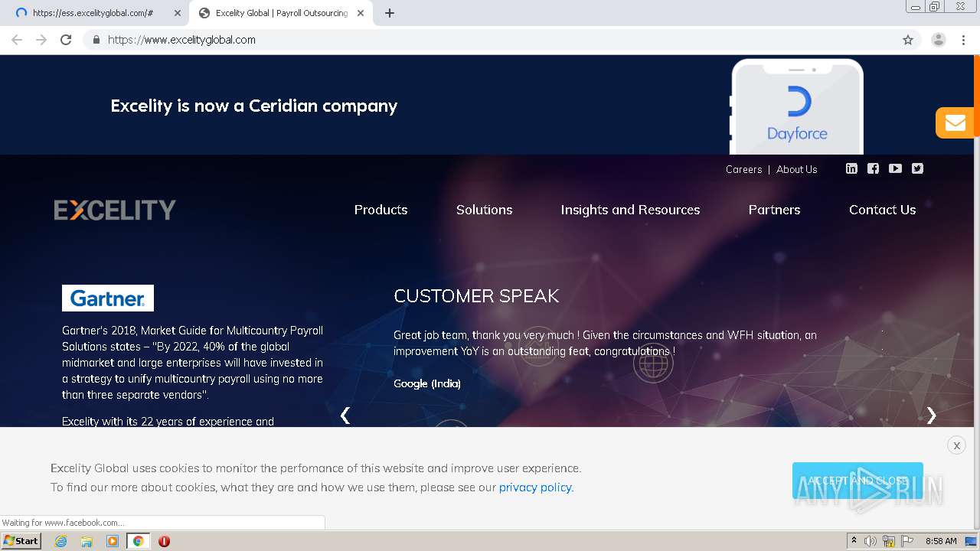
Task: Bookmark this page with star icon
Action: pyautogui.click(x=908, y=40)
